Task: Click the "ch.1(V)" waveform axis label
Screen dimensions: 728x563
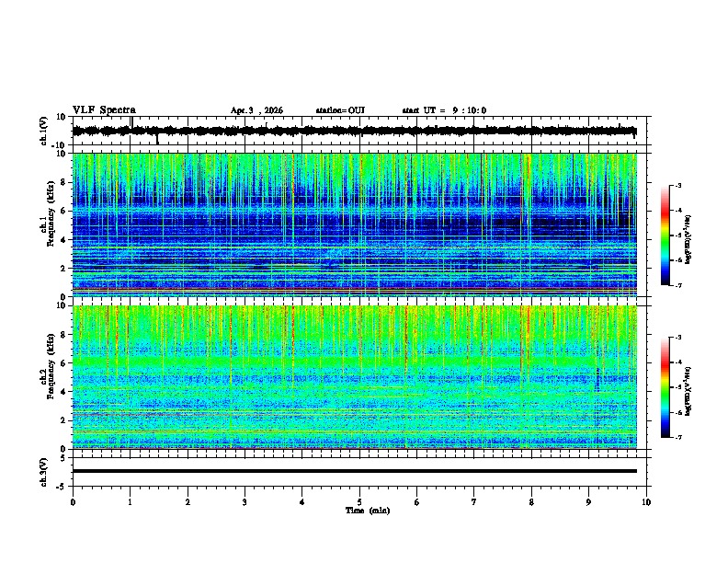Action: point(44,131)
